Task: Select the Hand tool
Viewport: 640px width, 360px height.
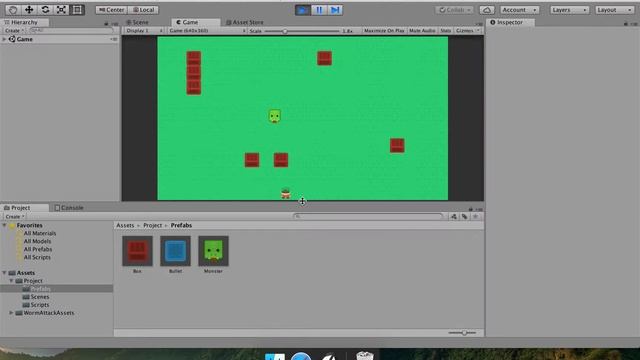Action: click(13, 10)
